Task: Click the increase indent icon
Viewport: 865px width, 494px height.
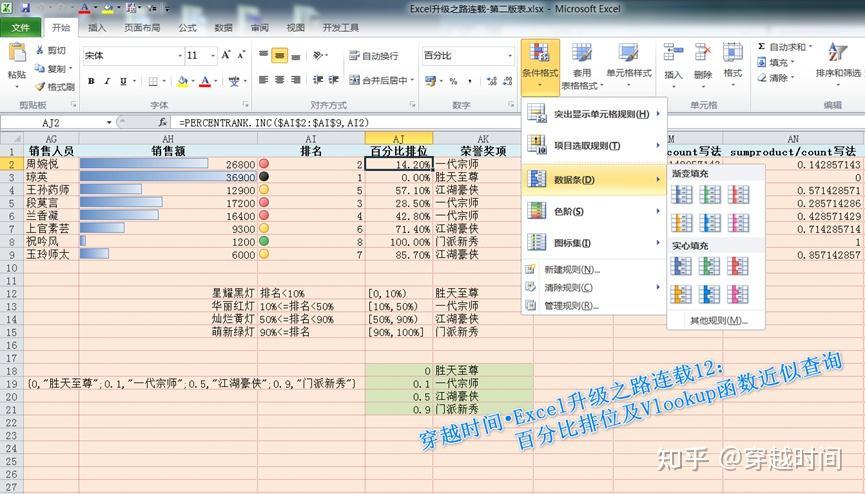Action: (334, 80)
